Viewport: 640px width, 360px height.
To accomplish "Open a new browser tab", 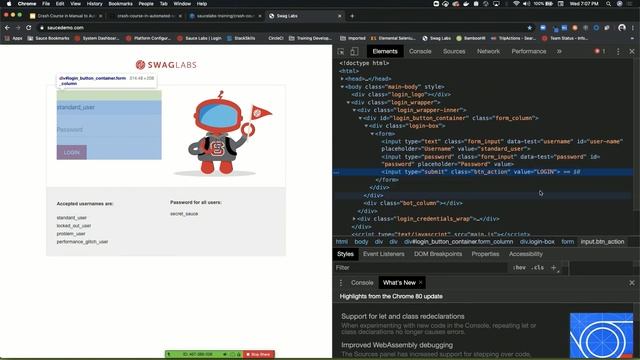I will pos(352,16).
